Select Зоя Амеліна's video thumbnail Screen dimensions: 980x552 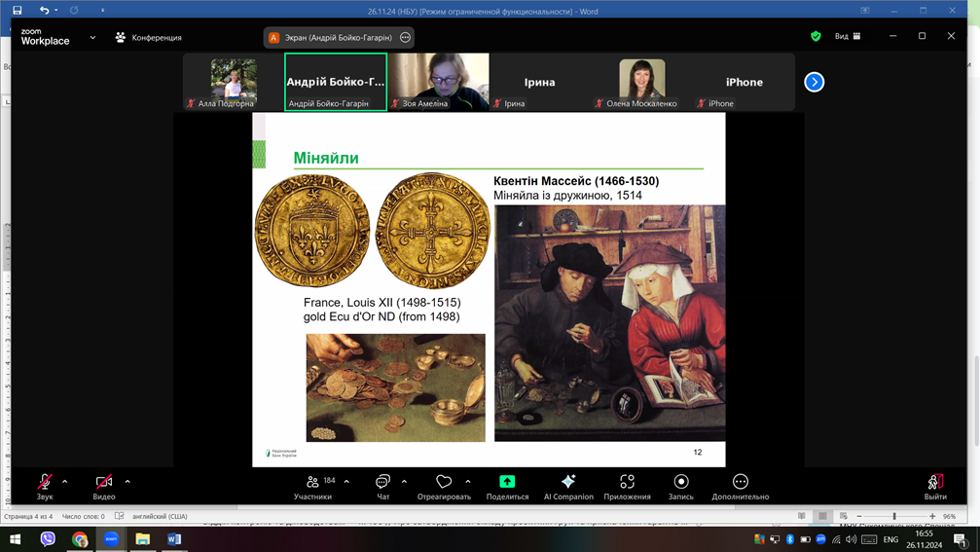click(438, 82)
